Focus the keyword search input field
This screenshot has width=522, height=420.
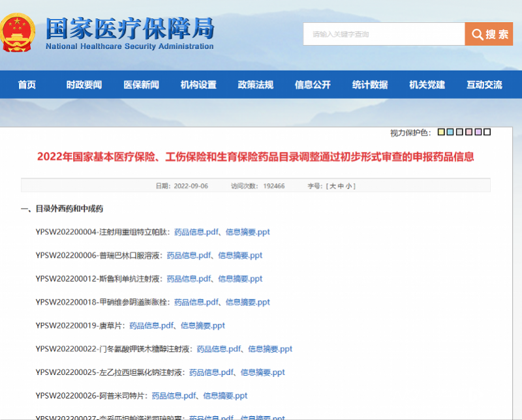tap(384, 34)
